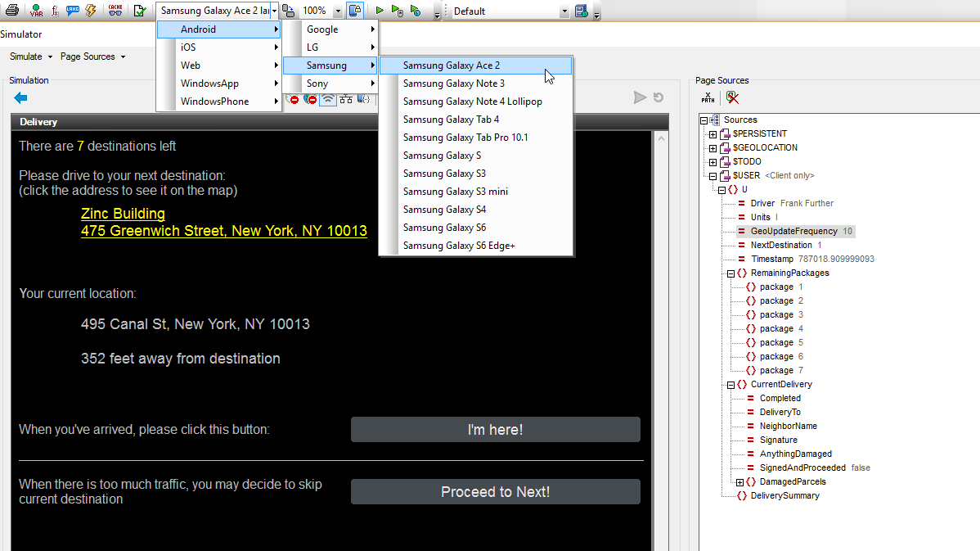Open the Simulate dropdown menu
980x551 pixels.
click(x=31, y=56)
